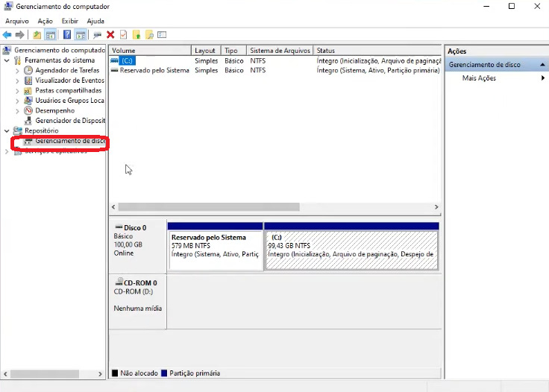Open Gerenciador de Dispositivos in tree
This screenshot has width=549, height=392.
(70, 121)
